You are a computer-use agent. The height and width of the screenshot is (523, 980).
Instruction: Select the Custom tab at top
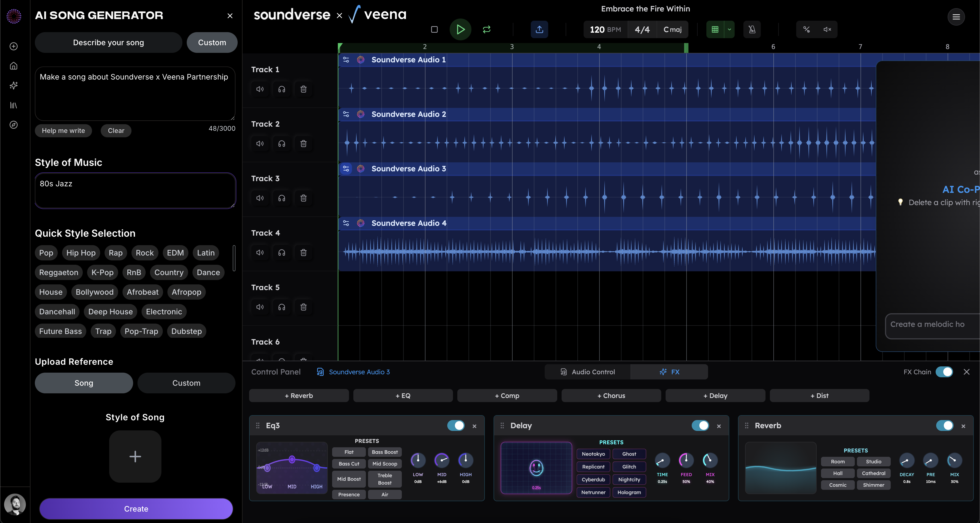212,42
